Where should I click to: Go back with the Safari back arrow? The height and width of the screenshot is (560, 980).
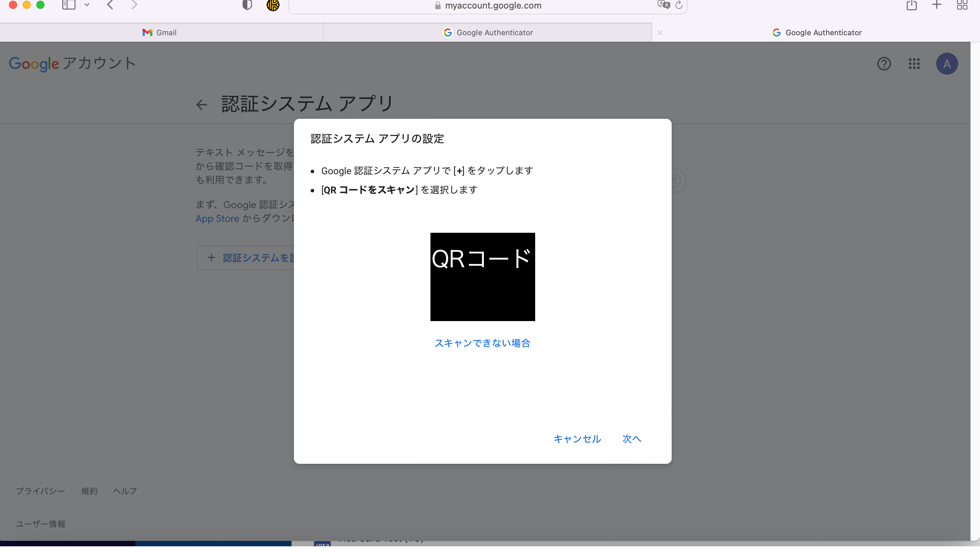point(110,5)
